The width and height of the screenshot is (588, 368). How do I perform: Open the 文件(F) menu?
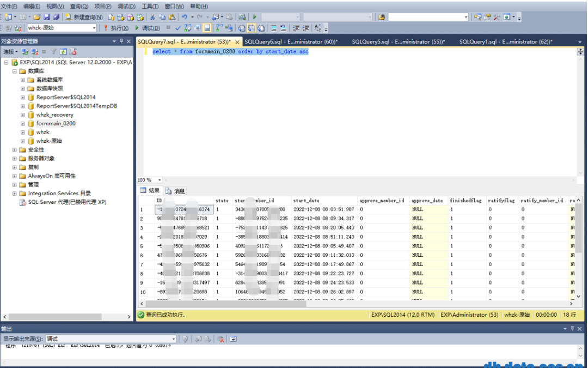[9, 6]
